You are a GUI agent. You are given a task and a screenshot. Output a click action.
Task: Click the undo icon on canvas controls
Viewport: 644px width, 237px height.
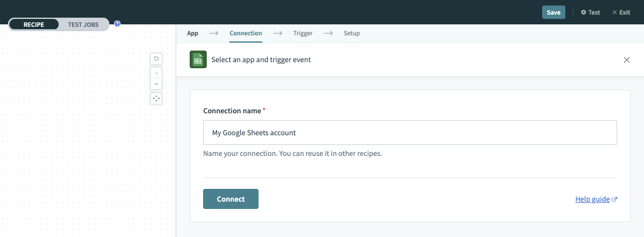156,58
